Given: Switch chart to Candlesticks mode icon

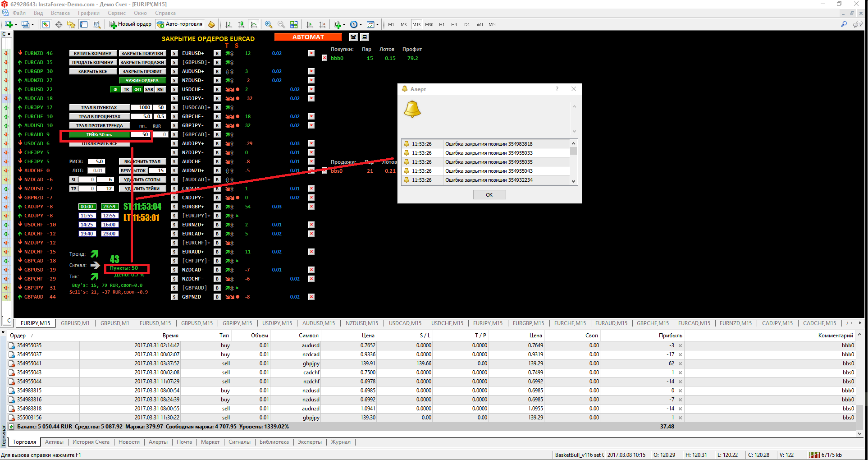Looking at the screenshot, I should [242, 24].
